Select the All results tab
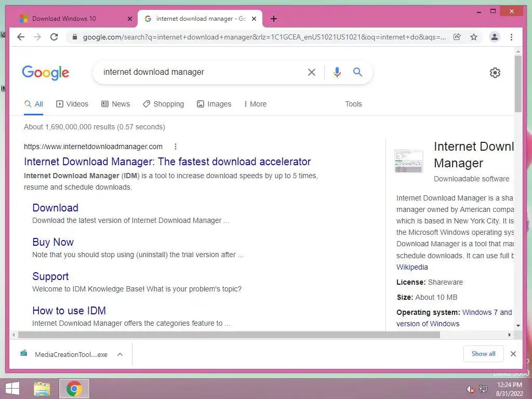This screenshot has width=532, height=399. 34,104
